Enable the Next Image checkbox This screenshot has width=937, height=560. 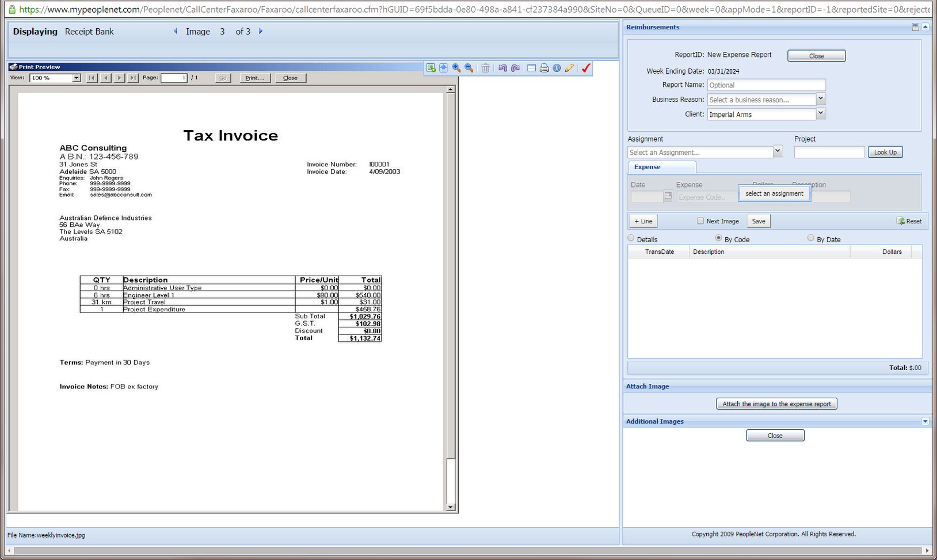(700, 220)
